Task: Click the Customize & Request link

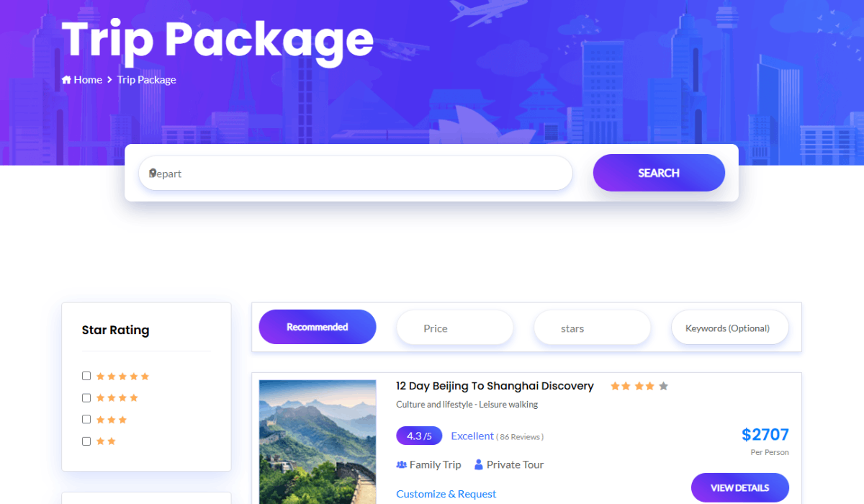Action: click(446, 494)
